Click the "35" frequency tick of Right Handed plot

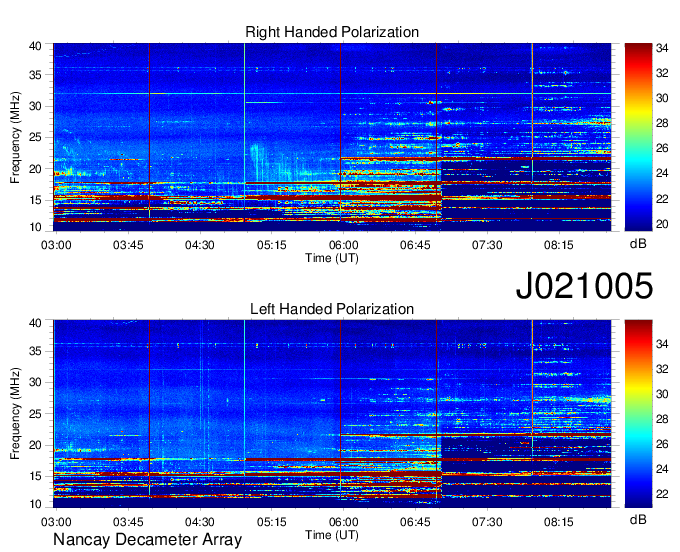pos(35,75)
